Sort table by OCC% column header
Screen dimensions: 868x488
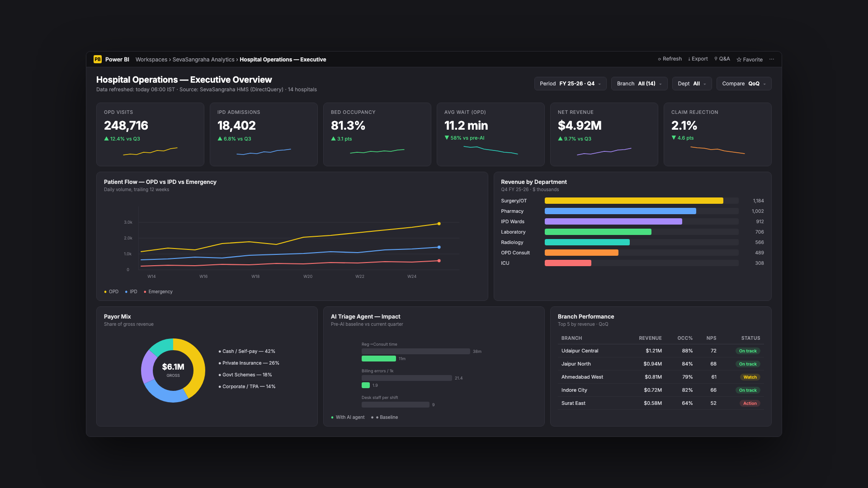click(x=685, y=338)
